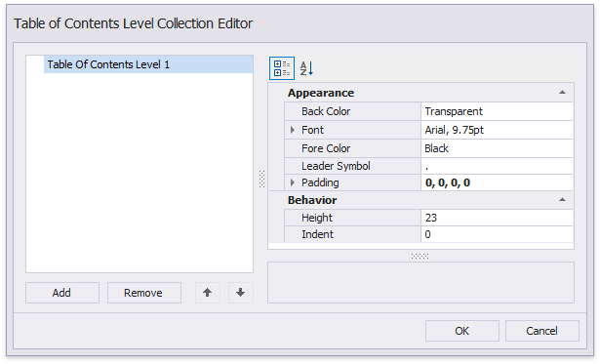
Task: Move selected level up with arrow button
Action: [x=208, y=293]
